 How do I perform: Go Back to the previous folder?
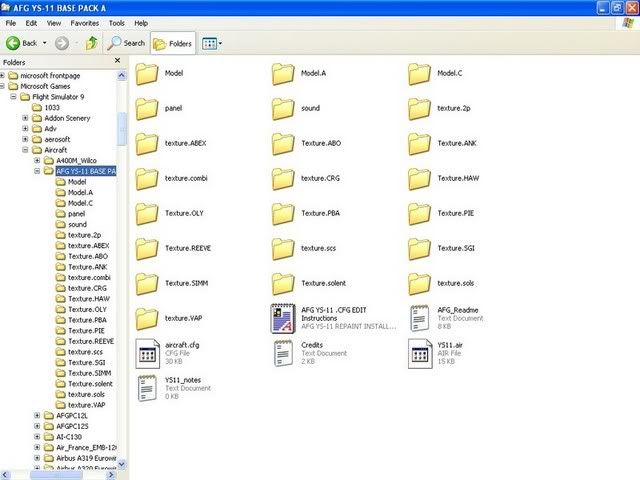(21, 43)
